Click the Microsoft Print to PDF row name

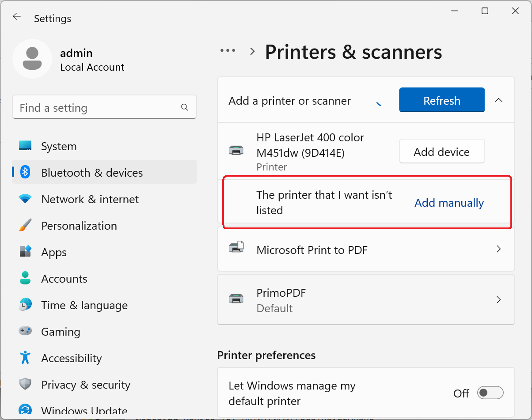pyautogui.click(x=312, y=250)
